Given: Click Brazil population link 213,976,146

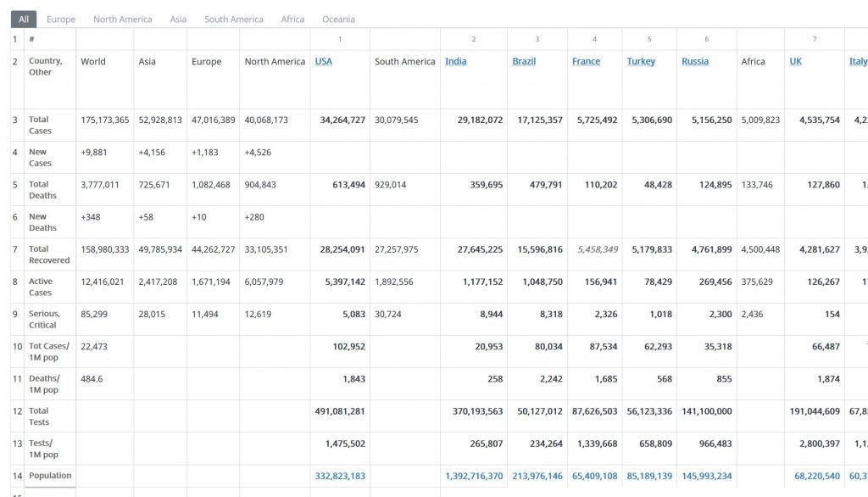Looking at the screenshot, I should [x=537, y=476].
